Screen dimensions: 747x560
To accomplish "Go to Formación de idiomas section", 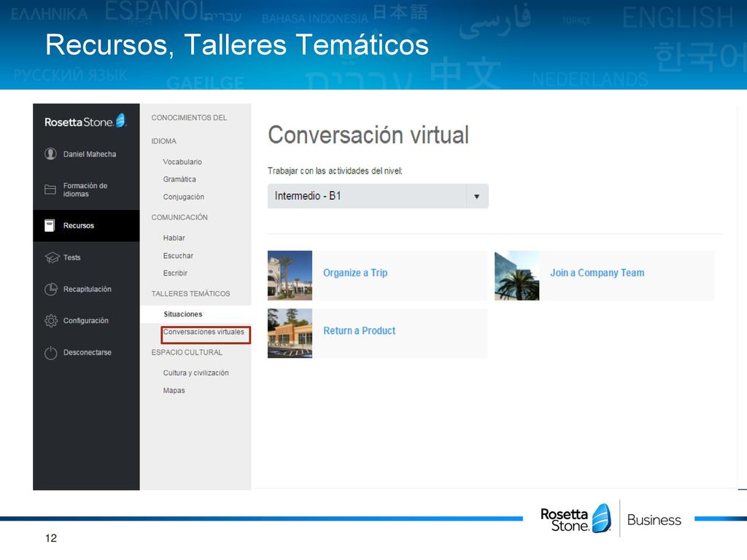I will tap(86, 190).
